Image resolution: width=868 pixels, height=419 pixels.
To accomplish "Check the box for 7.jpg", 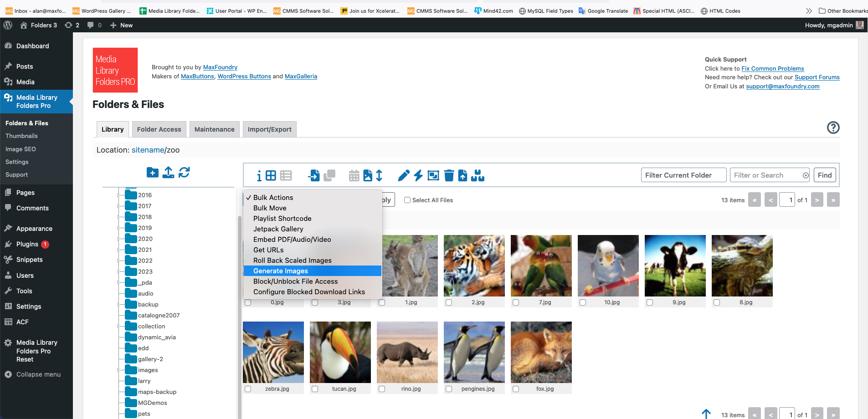I will (x=516, y=302).
